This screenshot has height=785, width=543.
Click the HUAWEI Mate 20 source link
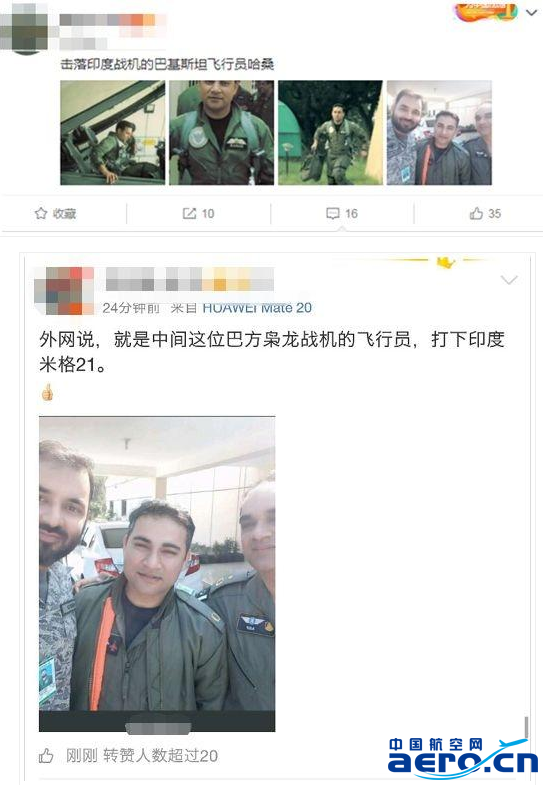point(257,307)
